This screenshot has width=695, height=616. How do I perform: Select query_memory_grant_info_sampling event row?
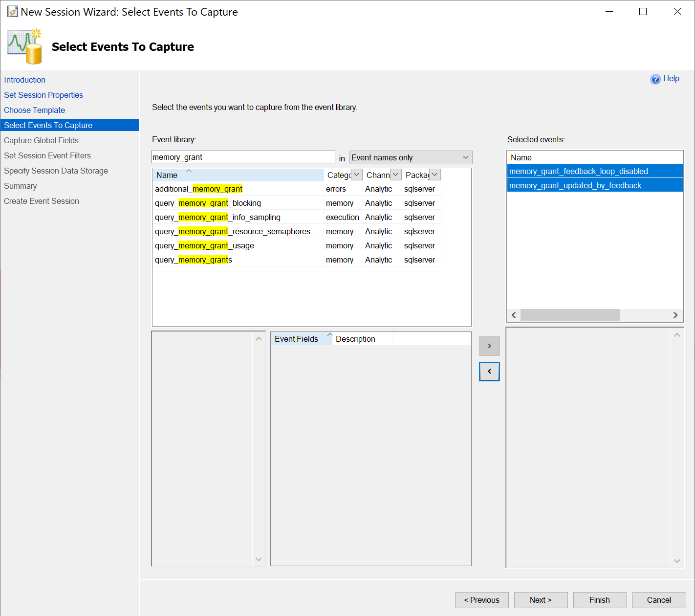(297, 217)
